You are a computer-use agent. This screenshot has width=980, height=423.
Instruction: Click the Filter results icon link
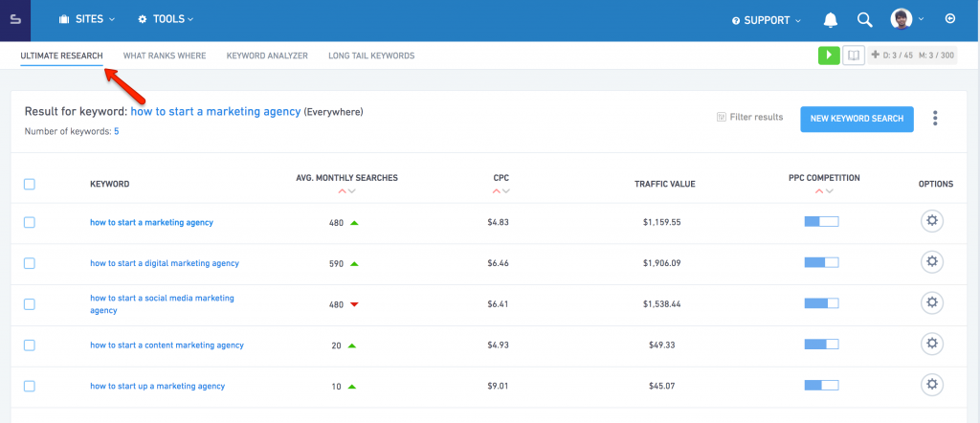click(x=750, y=117)
